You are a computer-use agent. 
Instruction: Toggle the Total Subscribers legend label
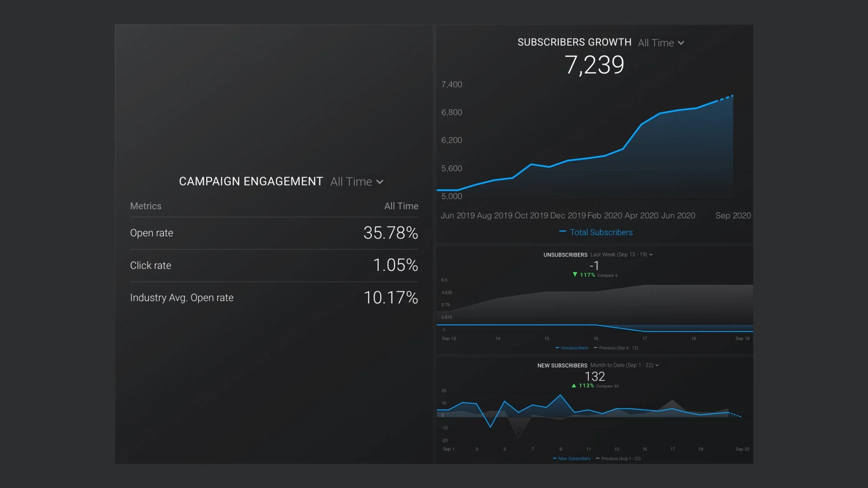tap(601, 233)
